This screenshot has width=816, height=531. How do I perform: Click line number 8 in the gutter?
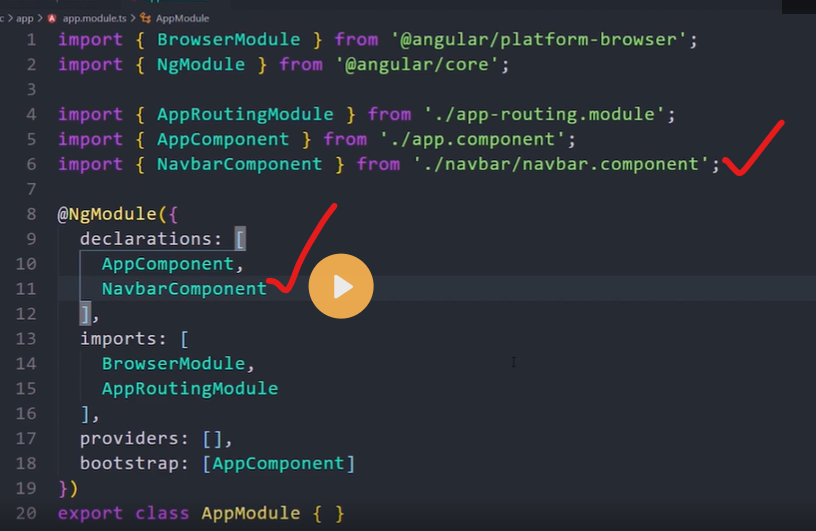click(30, 214)
